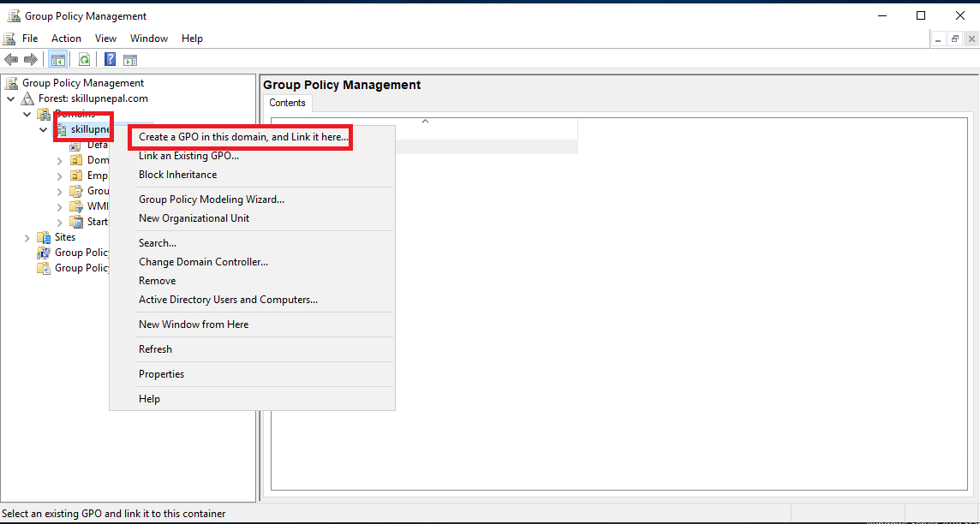Toggle the Show/Hide Console Tree toolbar icon
The image size is (980, 524).
click(x=58, y=60)
